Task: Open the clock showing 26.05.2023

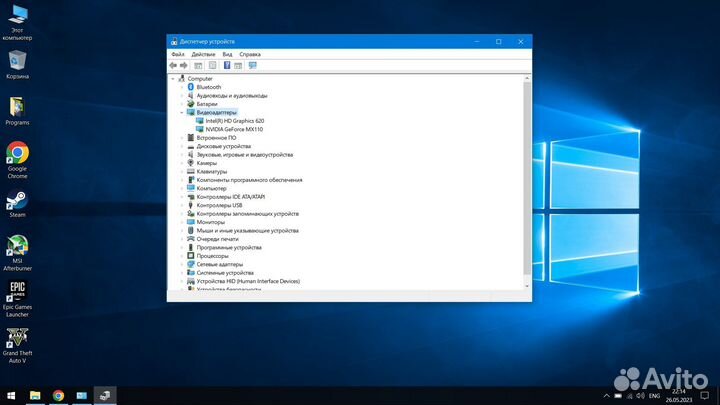Action: pos(679,396)
